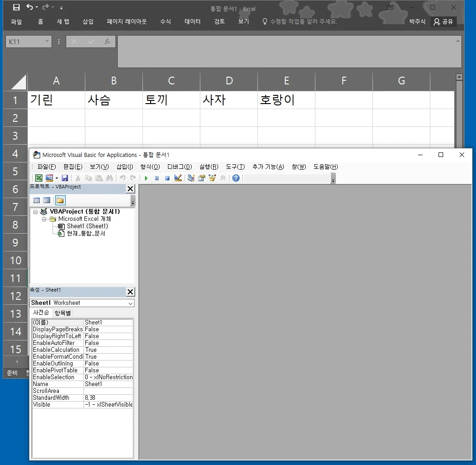Collapse the VBAProject tree root node
Viewport: 476px width, 465px height.
click(36, 212)
